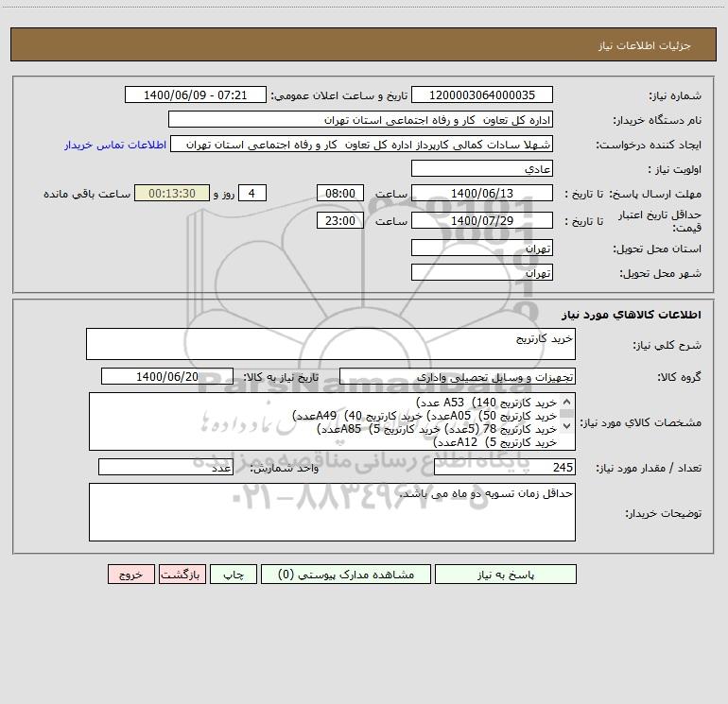The image size is (728, 704).
Task: Click the label توضیحات خریدار
Action: click(x=664, y=513)
